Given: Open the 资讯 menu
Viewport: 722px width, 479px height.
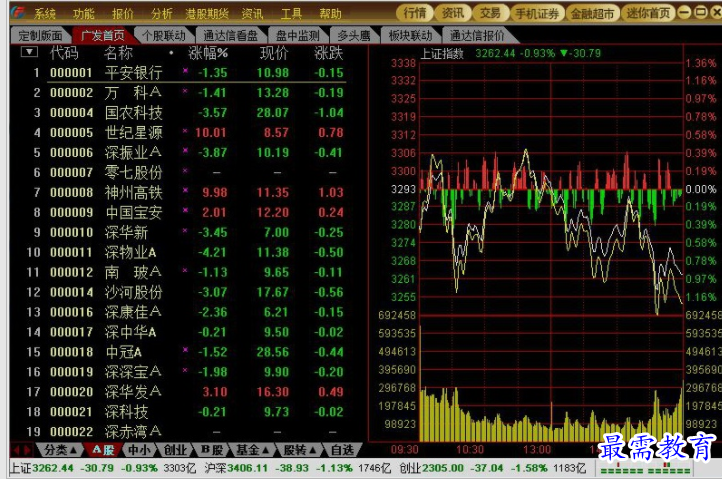Looking at the screenshot, I should coord(252,14).
